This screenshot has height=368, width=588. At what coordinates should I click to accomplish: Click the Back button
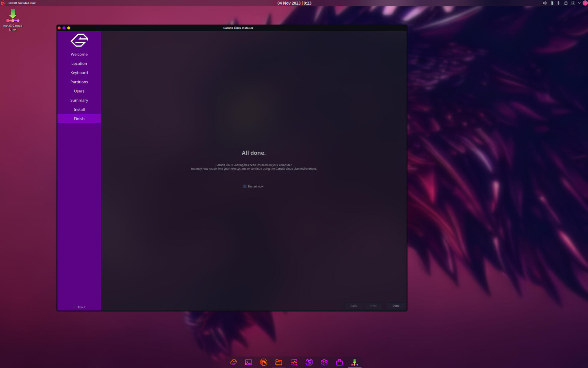click(353, 306)
